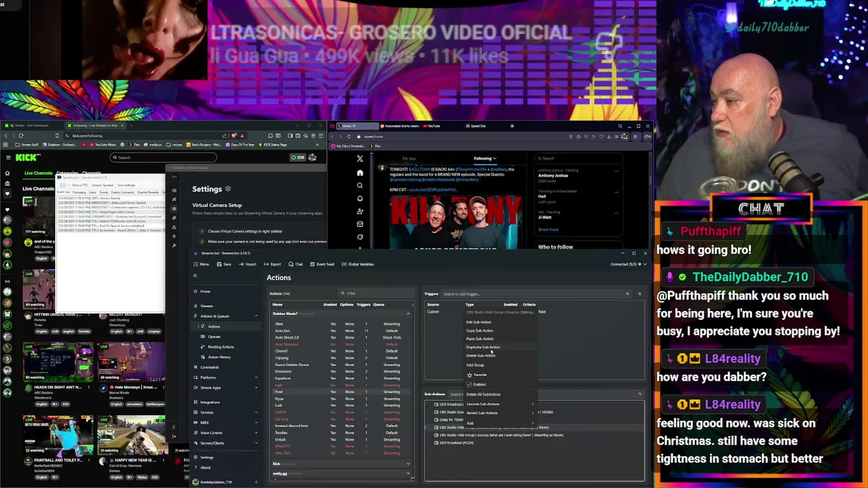
Task: Click the Kick home sidebar icon
Action: tap(7, 173)
